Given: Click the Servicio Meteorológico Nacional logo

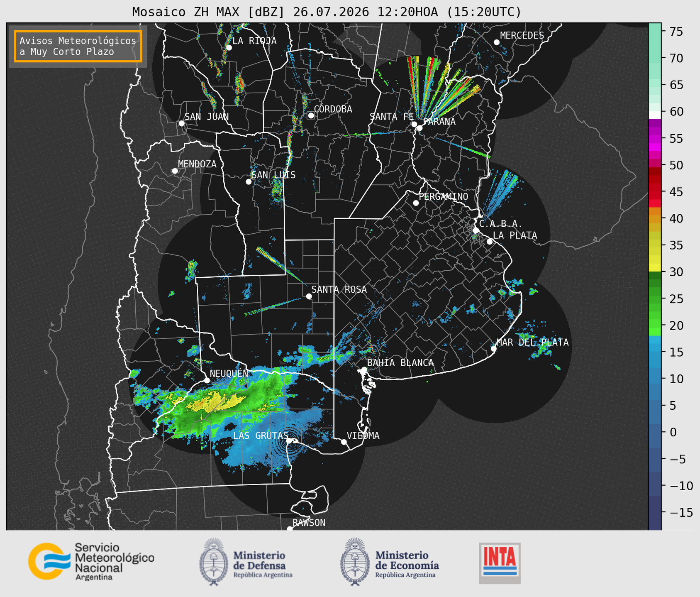Looking at the screenshot, I should pos(91,561).
